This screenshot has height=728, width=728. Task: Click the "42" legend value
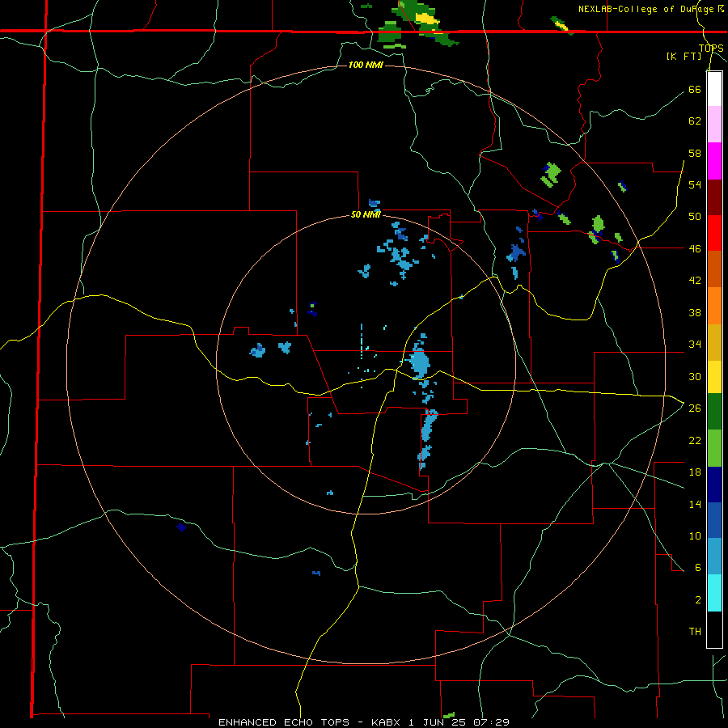tap(695, 280)
